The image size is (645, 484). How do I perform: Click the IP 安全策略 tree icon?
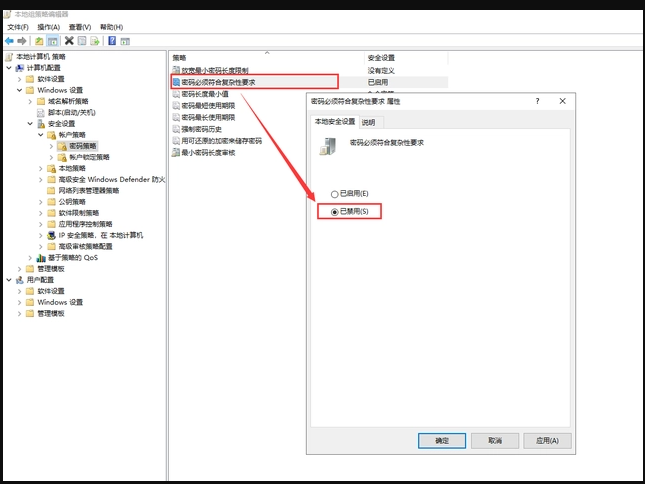pos(52,235)
